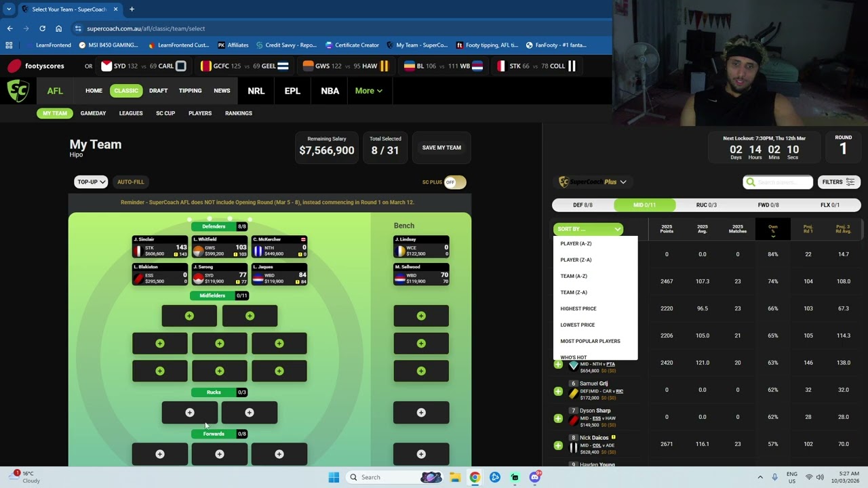This screenshot has width=868, height=488.
Task: Select Player (Z-A) sort option
Action: pyautogui.click(x=576, y=260)
